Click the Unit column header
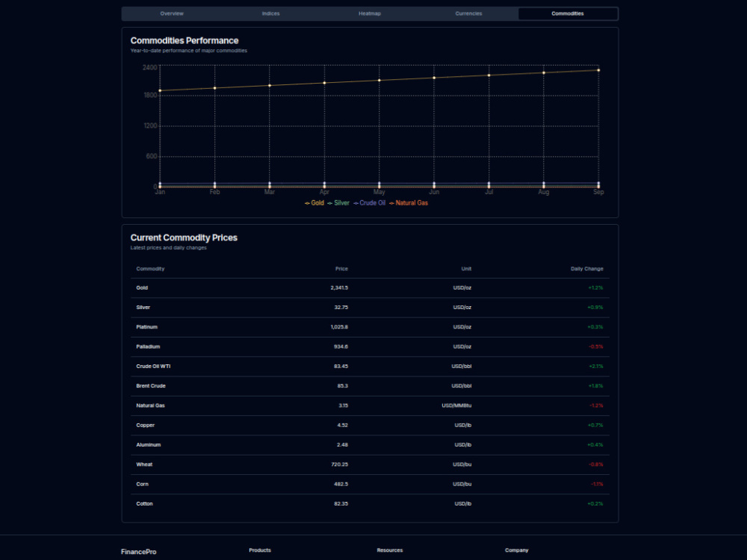The image size is (747, 560). (466, 269)
